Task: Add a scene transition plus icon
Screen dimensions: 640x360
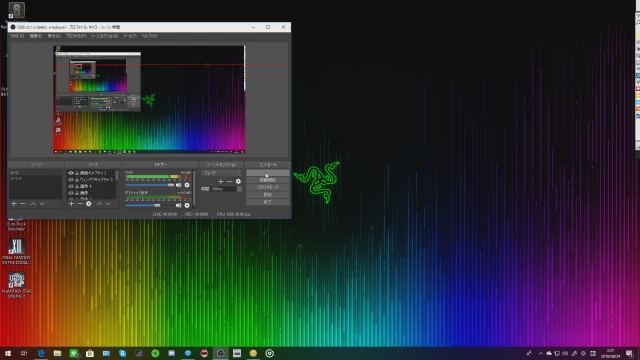Action: [x=221, y=181]
